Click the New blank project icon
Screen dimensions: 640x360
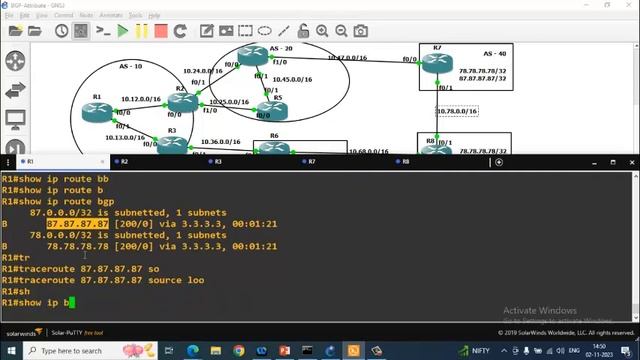tap(16, 31)
